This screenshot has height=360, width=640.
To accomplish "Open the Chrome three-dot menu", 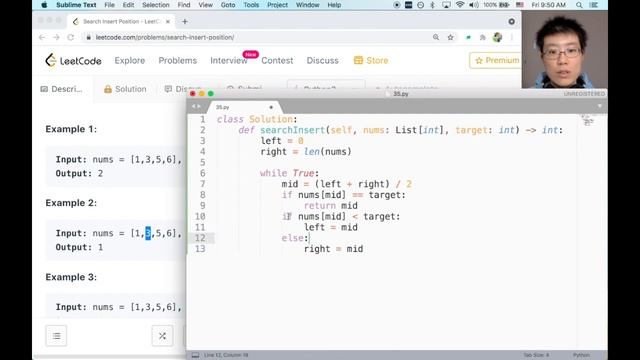I will [x=511, y=37].
